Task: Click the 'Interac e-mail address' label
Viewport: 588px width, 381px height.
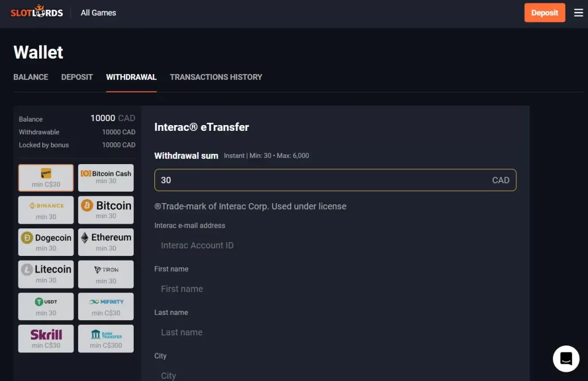Action: [x=189, y=226]
